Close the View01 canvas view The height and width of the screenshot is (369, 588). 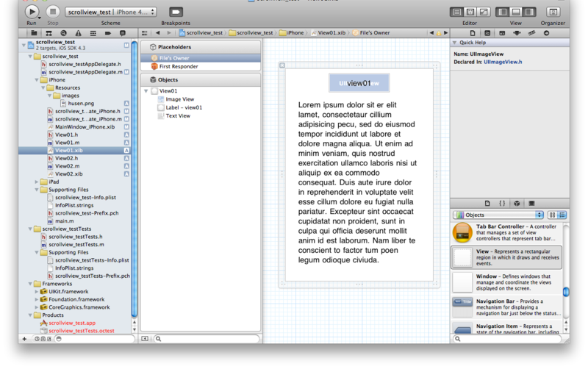coord(282,65)
